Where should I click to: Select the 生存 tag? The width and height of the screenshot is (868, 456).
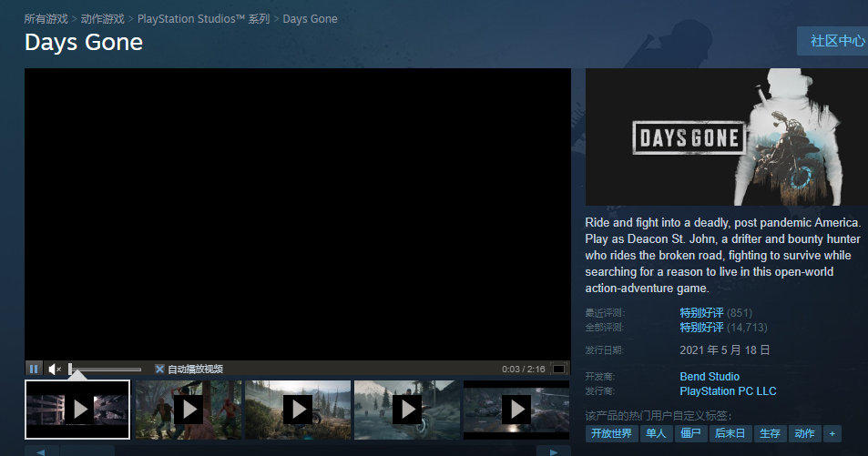point(770,433)
